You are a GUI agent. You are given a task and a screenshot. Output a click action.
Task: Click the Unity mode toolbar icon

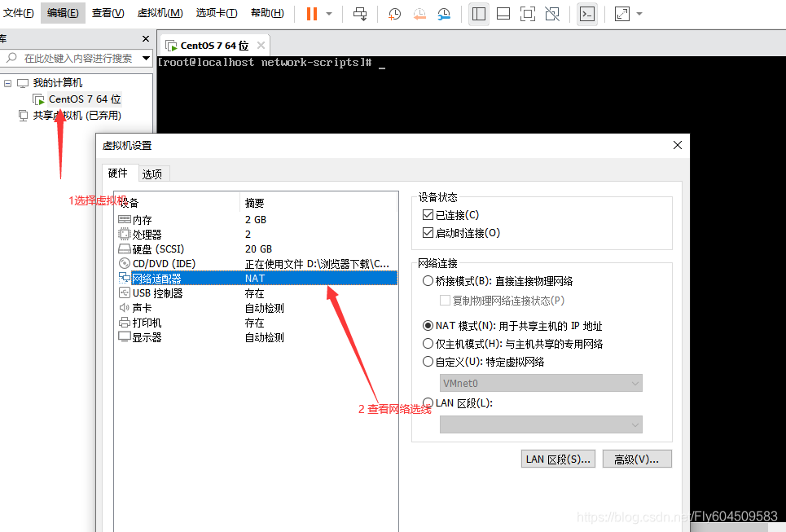(x=552, y=14)
